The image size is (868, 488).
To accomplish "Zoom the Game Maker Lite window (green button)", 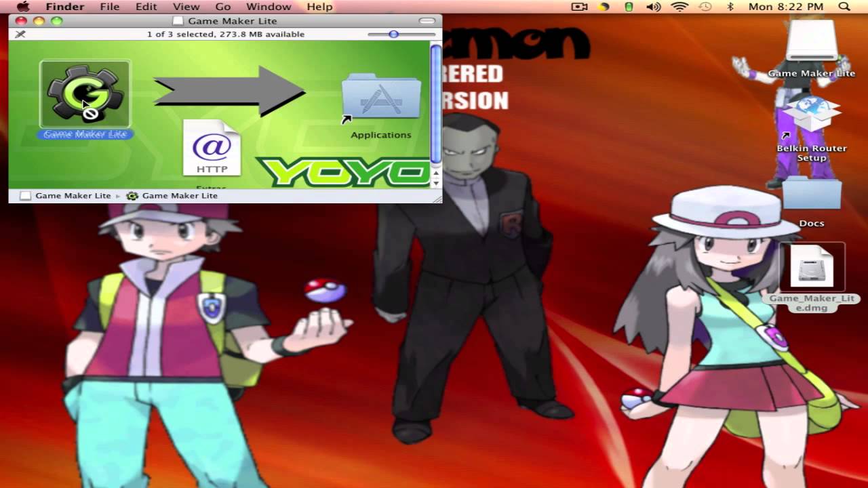I will [56, 21].
